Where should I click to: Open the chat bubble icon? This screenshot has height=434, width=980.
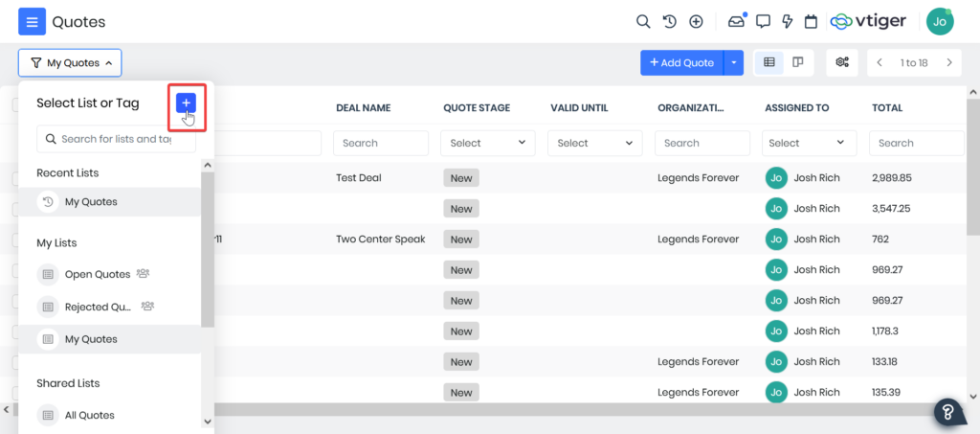coord(763,22)
